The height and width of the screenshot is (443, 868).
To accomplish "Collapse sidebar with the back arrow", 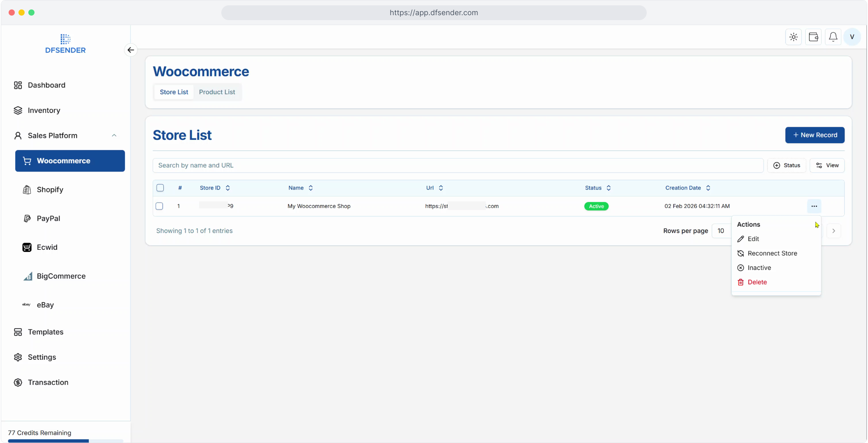I will (131, 50).
